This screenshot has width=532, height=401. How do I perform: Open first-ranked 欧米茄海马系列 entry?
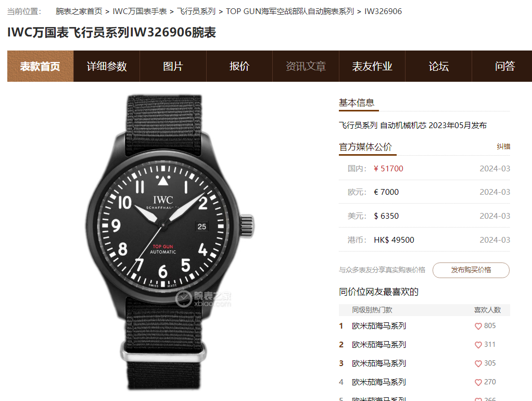pos(379,326)
